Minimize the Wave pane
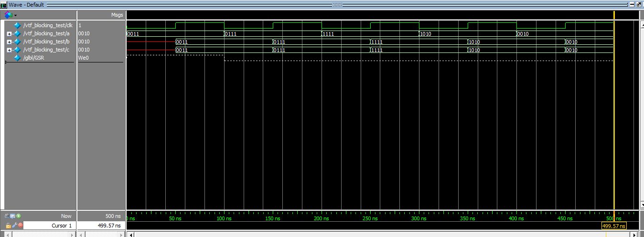This screenshot has width=644, height=237. [632, 4]
